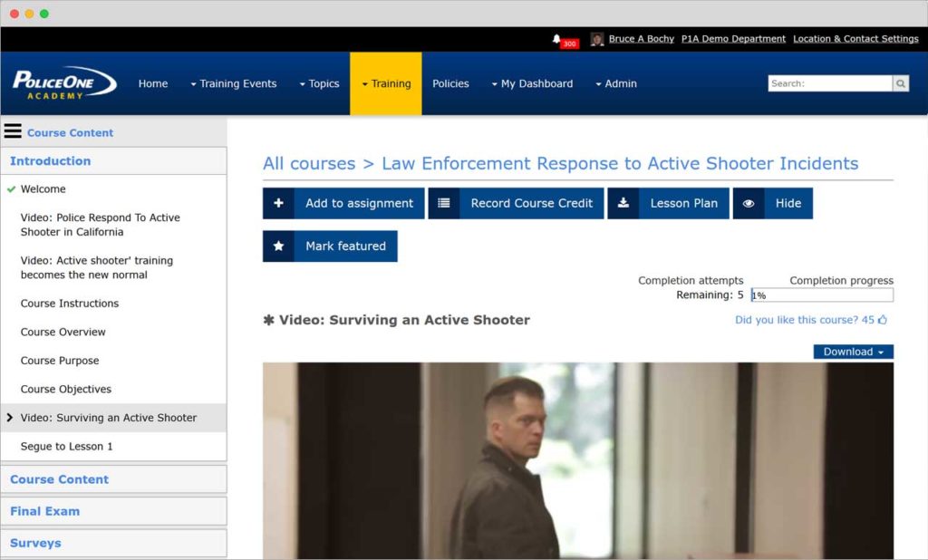Screen dimensions: 928x560
Task: Click the completion progress bar
Action: (822, 295)
